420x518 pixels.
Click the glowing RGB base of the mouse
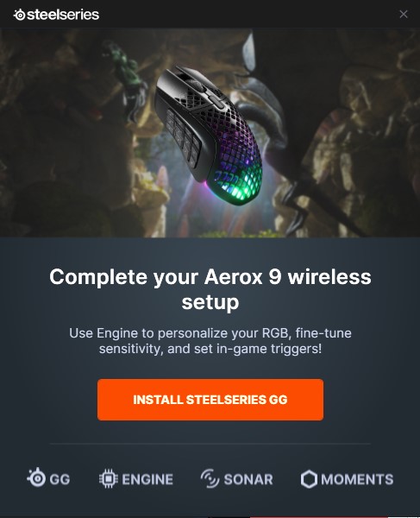click(237, 183)
